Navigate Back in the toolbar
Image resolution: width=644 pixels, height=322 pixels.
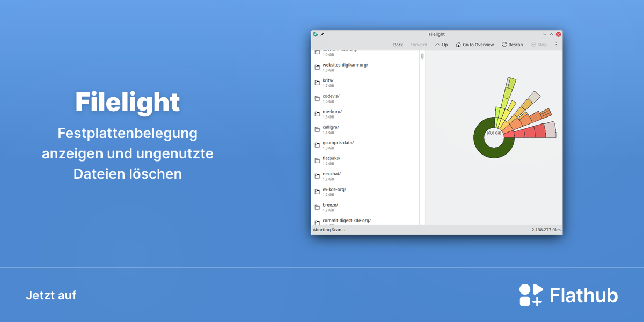tap(398, 45)
